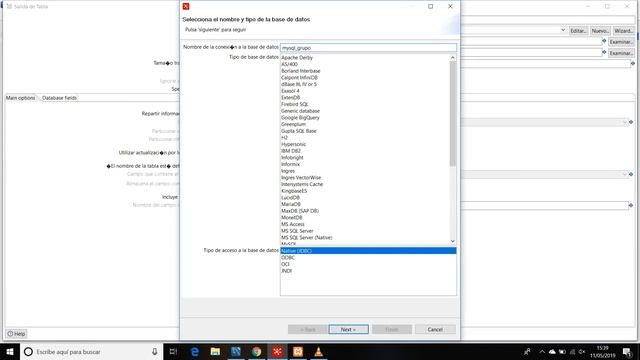Open Spoon red icon in the taskbar
Screen dimensions: 640x360
point(277,351)
